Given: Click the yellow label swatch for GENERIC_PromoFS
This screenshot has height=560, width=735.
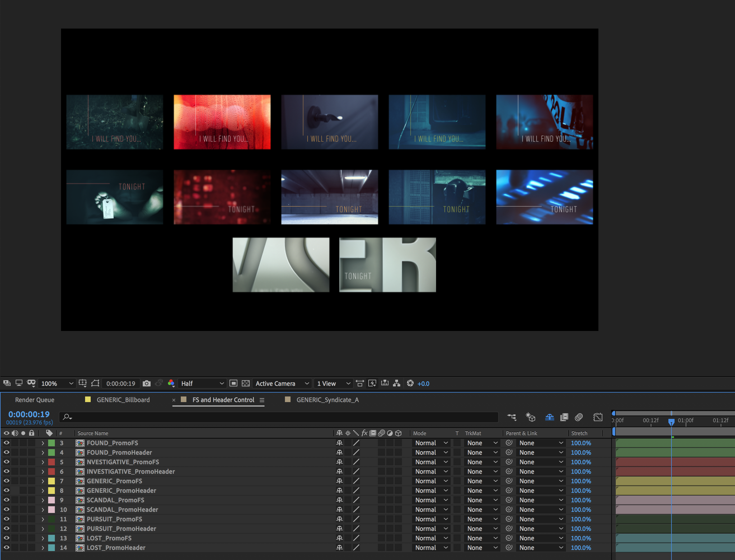Looking at the screenshot, I should coord(52,481).
